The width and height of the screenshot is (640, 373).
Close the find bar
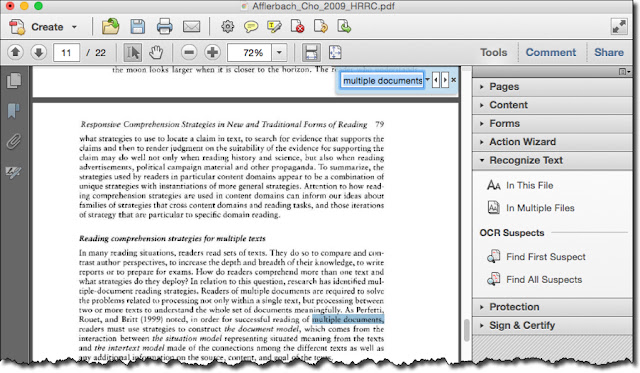[x=453, y=80]
